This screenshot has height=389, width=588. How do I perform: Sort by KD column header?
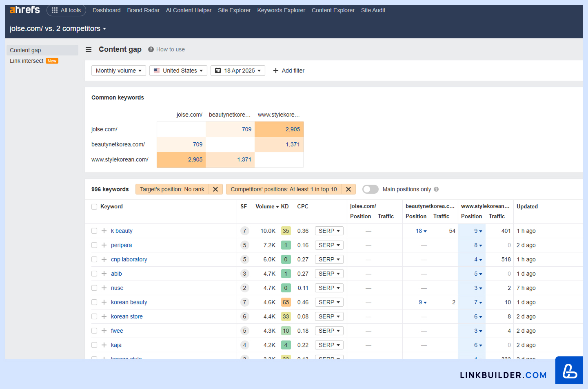(x=285, y=207)
